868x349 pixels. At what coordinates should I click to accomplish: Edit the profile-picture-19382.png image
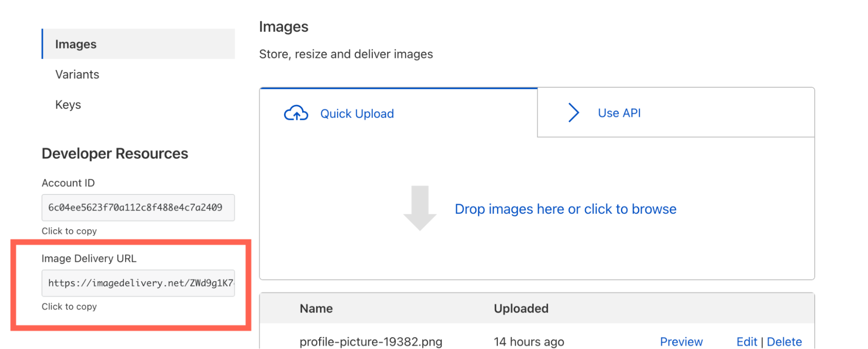coord(746,342)
